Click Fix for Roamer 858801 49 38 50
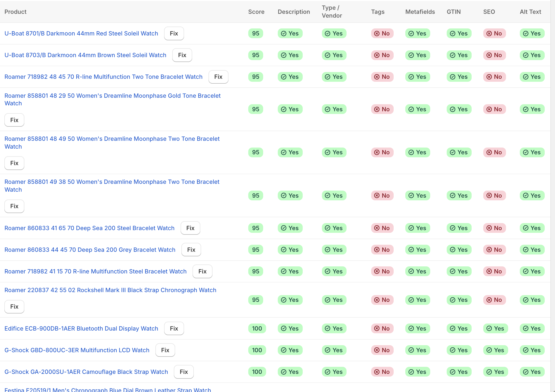The image size is (555, 392). (14, 206)
